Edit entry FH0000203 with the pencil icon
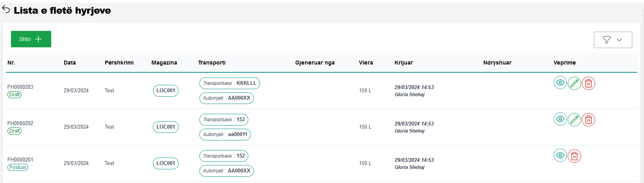Screen dimensions: 644x183 tap(574, 83)
